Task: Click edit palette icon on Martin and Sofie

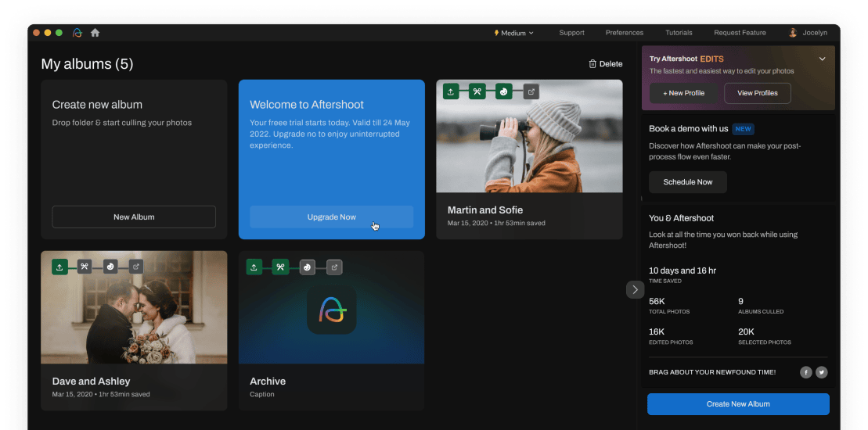Action: (504, 91)
